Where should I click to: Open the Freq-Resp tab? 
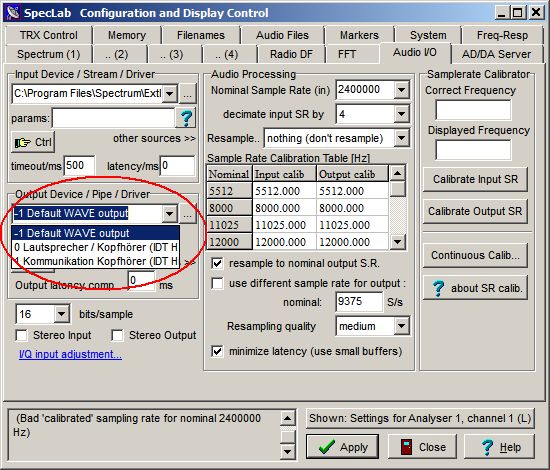click(502, 35)
